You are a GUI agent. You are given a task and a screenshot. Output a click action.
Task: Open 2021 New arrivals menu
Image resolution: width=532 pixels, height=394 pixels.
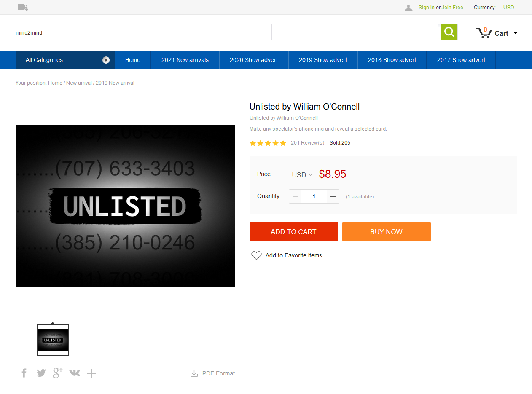(x=185, y=60)
